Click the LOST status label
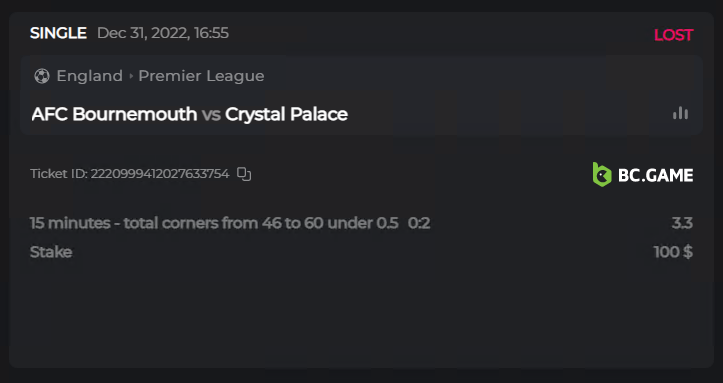 click(x=673, y=35)
